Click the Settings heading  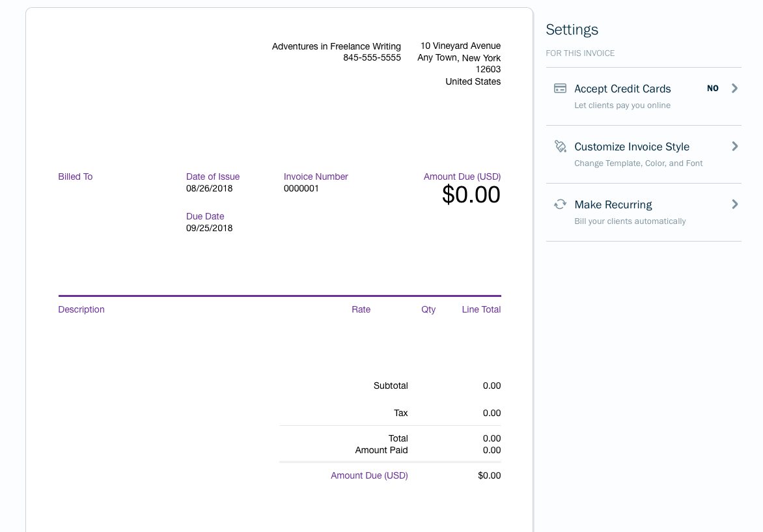[572, 30]
